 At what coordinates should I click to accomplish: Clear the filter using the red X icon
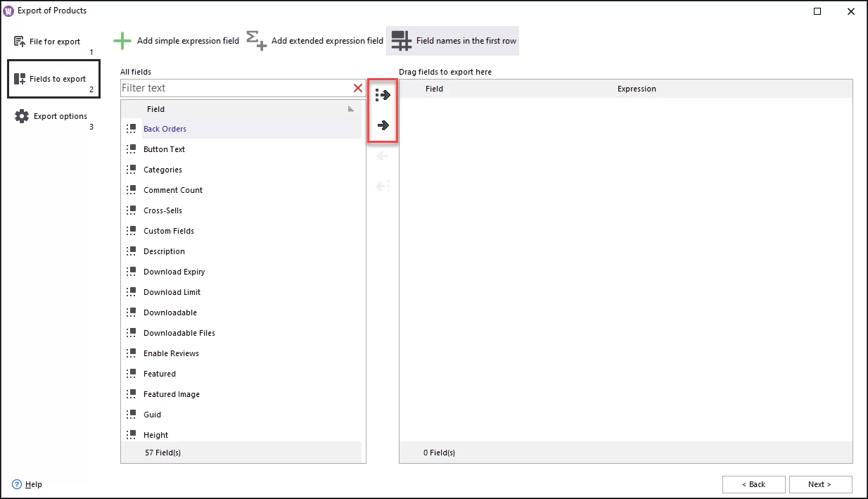click(357, 87)
